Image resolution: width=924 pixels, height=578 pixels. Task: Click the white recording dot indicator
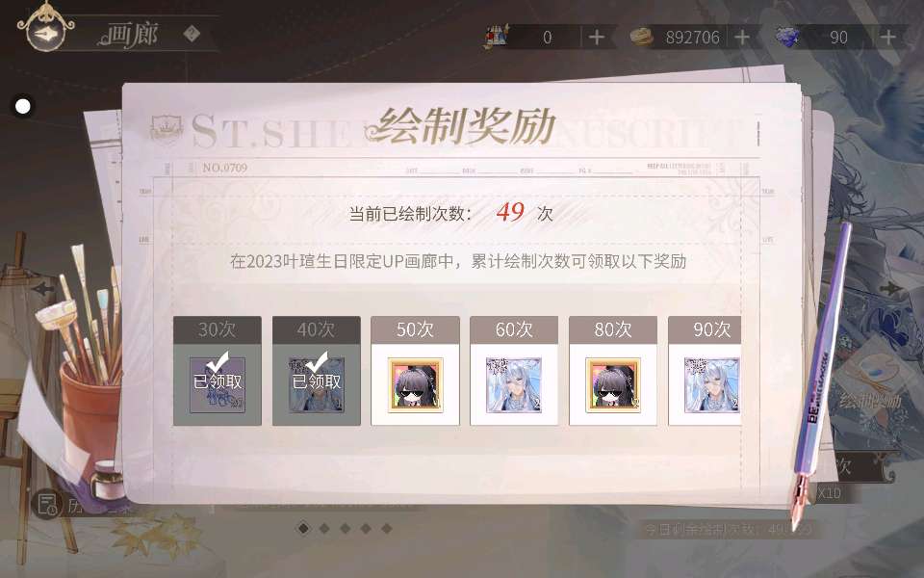coord(23,106)
